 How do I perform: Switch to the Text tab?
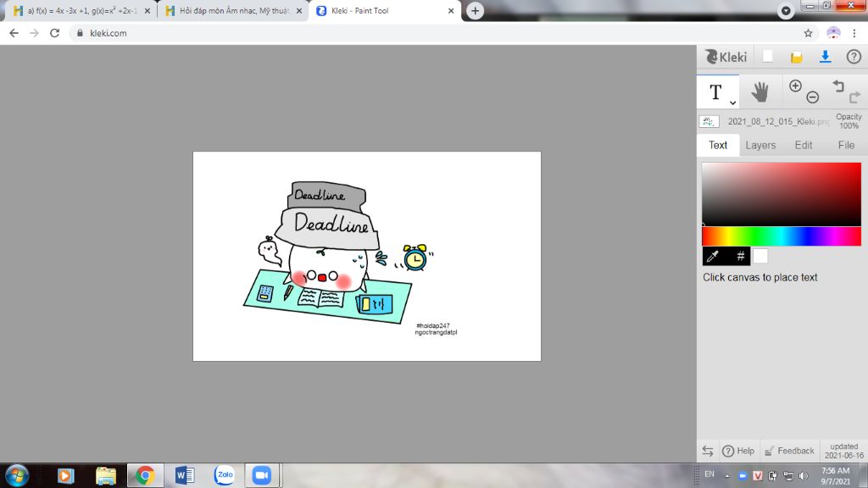pos(718,145)
